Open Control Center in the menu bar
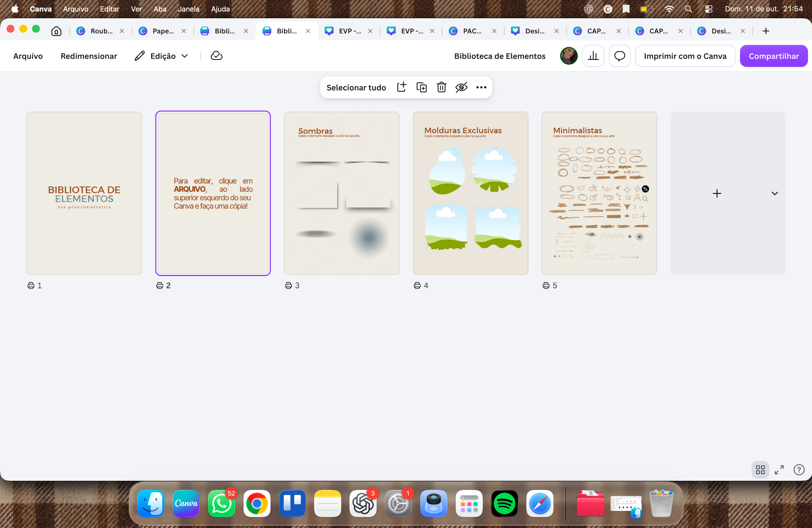The height and width of the screenshot is (528, 812). [x=708, y=9]
